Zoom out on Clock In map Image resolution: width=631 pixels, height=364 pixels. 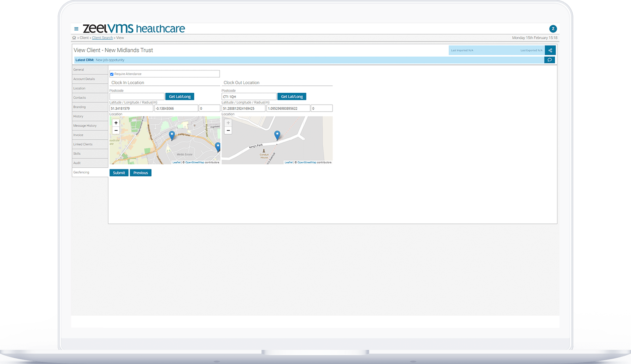(116, 131)
